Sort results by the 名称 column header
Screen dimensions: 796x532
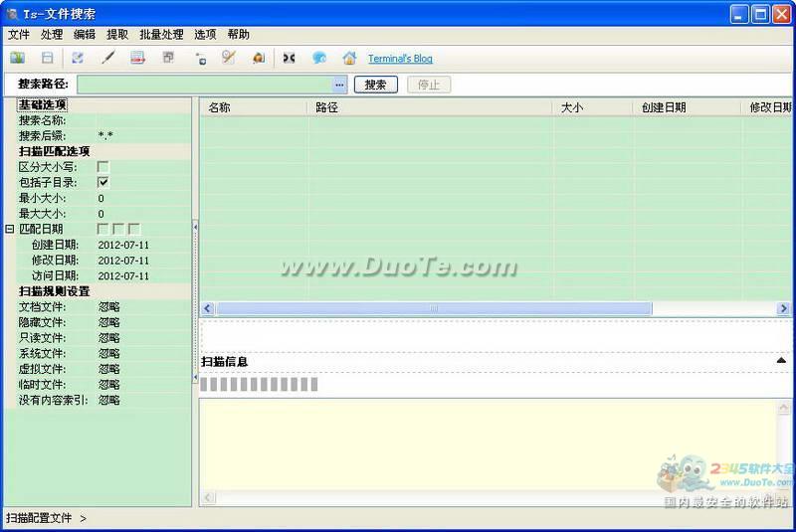254,107
